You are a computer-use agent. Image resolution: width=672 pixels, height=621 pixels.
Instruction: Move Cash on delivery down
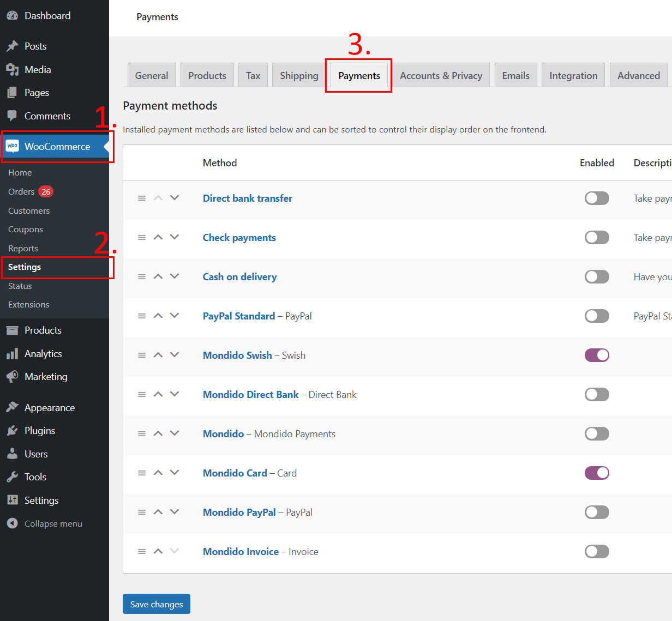coord(175,276)
